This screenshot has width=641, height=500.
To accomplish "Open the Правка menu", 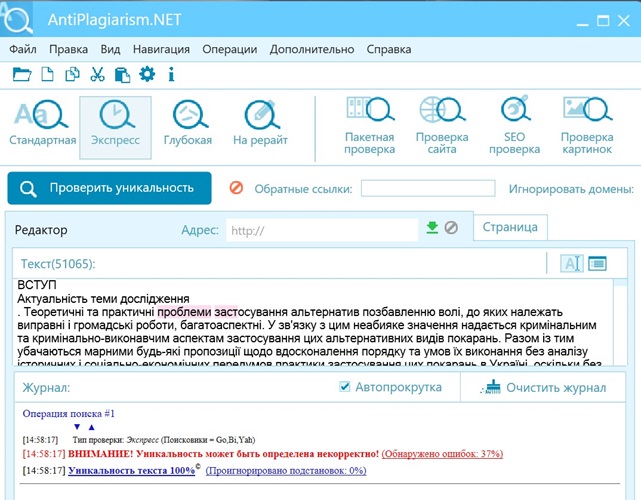I will click(68, 49).
